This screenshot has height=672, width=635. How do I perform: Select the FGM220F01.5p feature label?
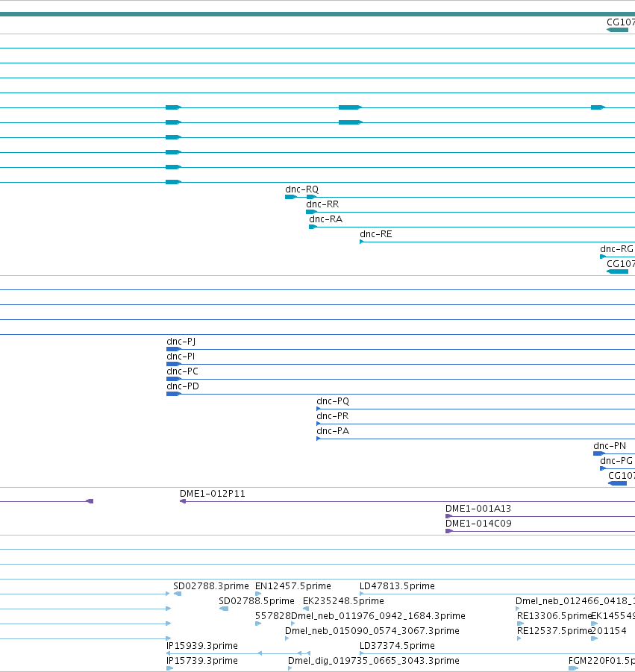(601, 662)
